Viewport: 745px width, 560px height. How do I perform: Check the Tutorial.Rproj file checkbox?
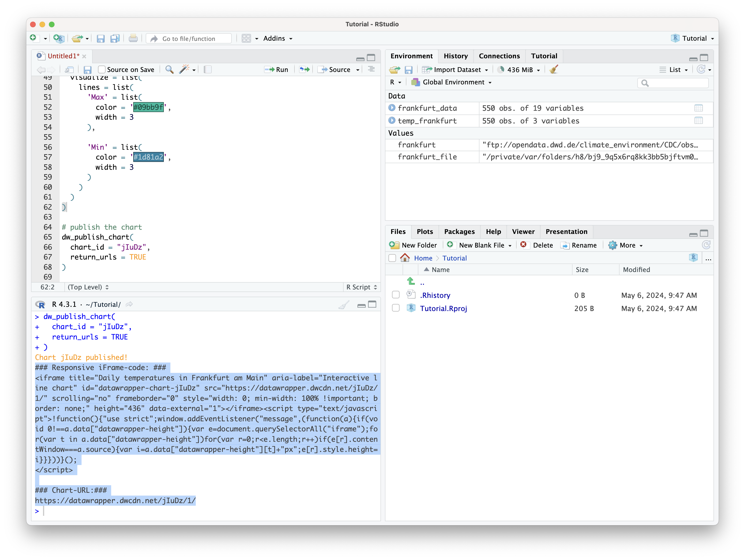pyautogui.click(x=396, y=308)
